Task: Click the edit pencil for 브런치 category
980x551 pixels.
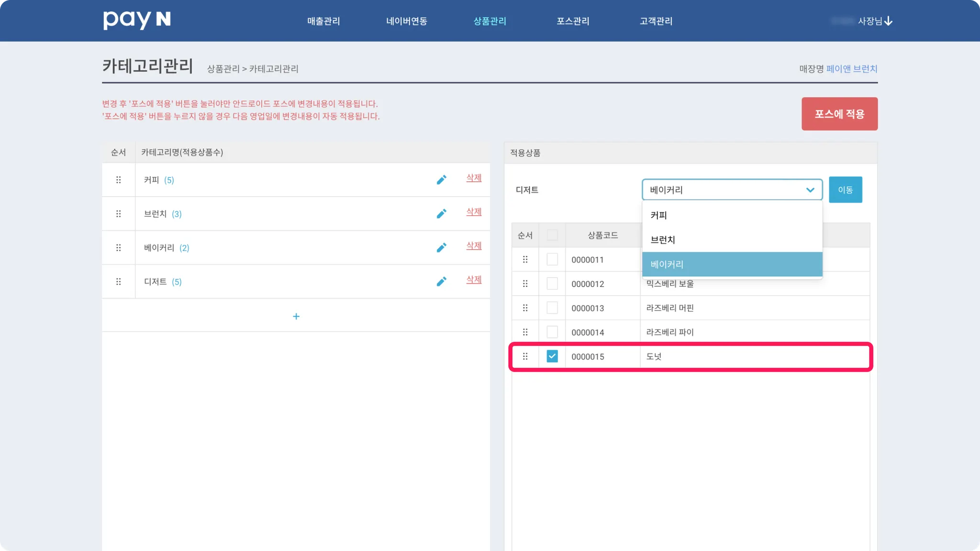Action: click(441, 214)
